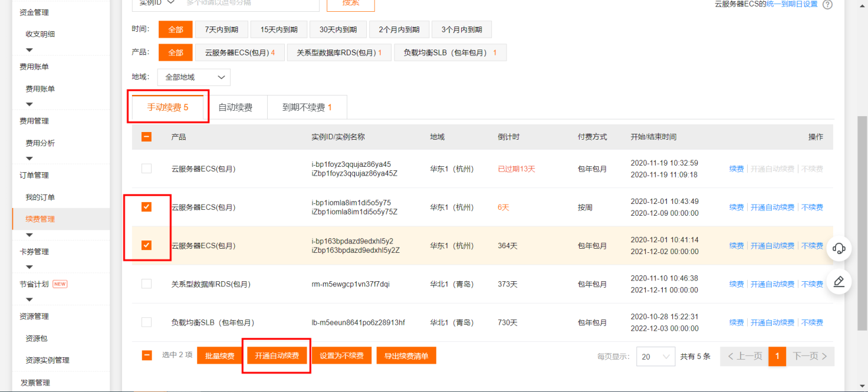Select 全部 in the 产品 filter
This screenshot has height=392, width=868.
pyautogui.click(x=176, y=52)
